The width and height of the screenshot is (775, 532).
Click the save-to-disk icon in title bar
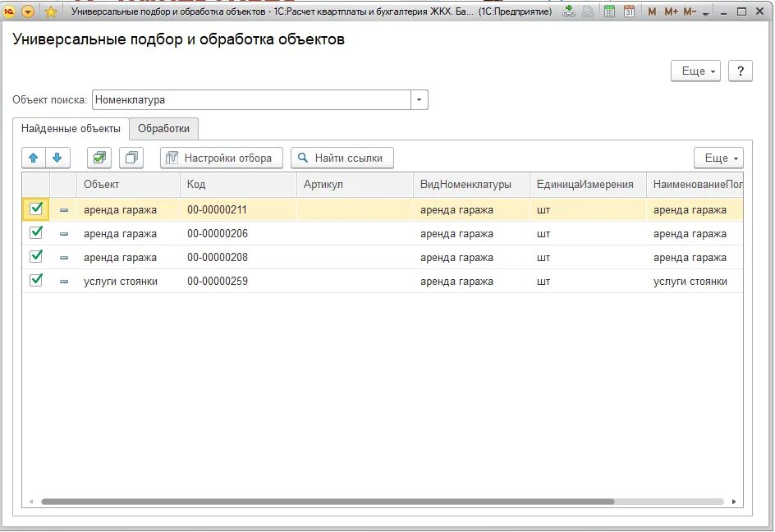coord(569,11)
